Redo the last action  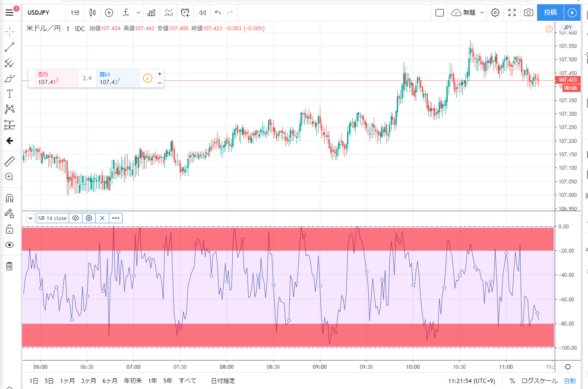[230, 13]
